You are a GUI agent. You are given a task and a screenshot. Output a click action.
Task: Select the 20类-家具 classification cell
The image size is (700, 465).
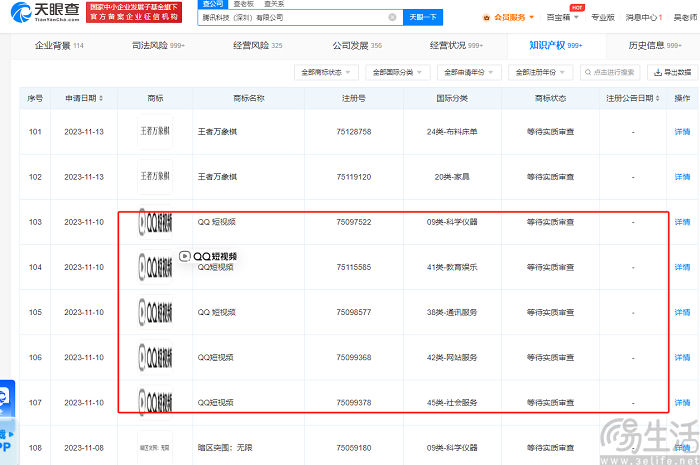452,177
